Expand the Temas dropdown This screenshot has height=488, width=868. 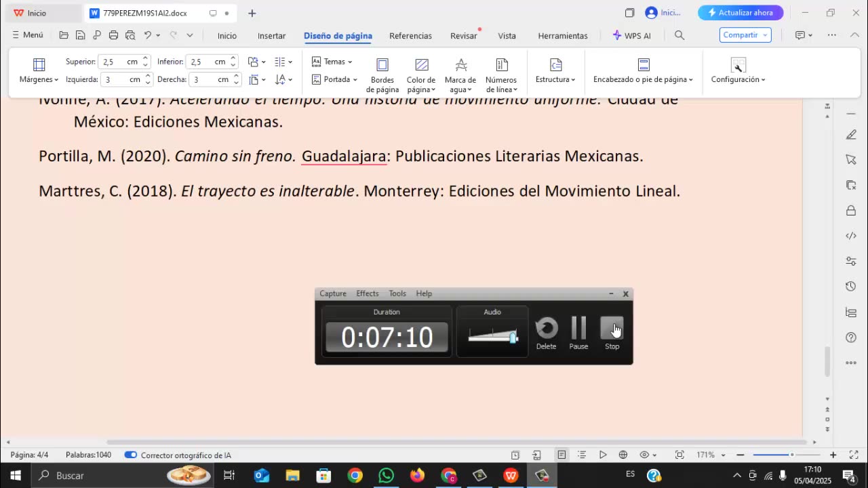click(332, 62)
